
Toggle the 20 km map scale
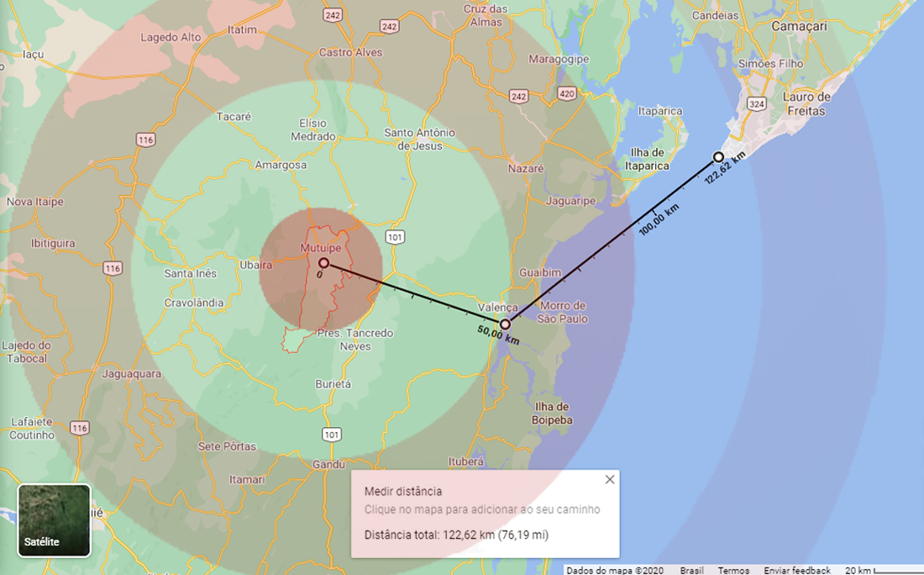tap(883, 570)
